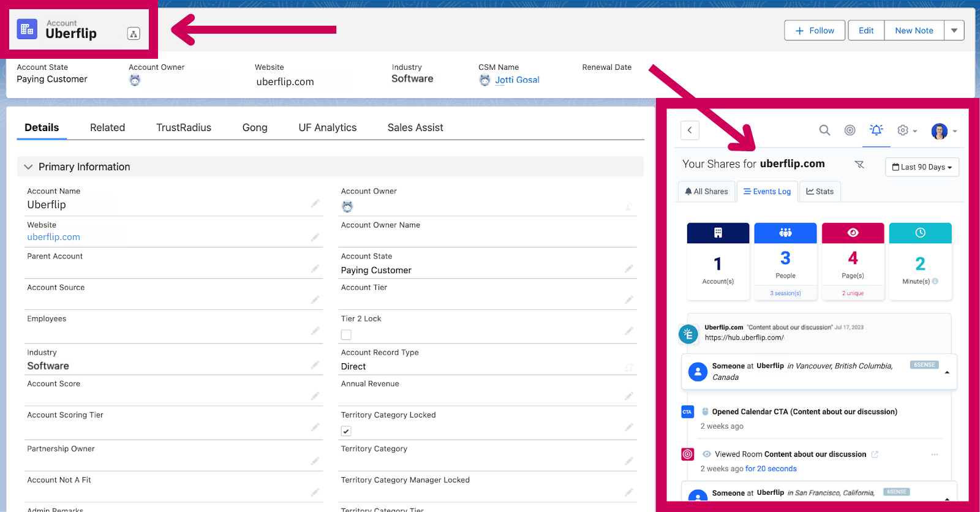980x512 pixels.
Task: Click the People stat card
Action: tap(785, 262)
